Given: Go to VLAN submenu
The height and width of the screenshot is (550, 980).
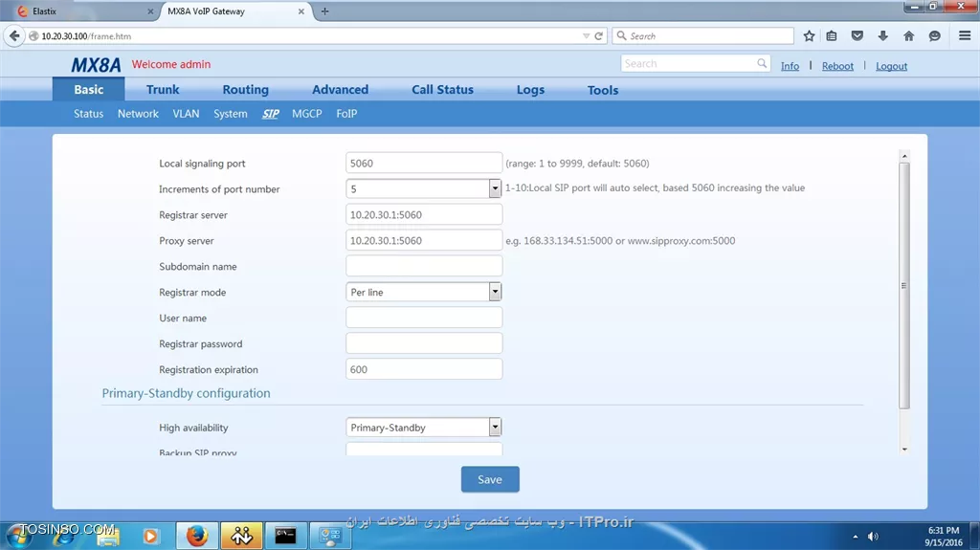Looking at the screenshot, I should [186, 114].
